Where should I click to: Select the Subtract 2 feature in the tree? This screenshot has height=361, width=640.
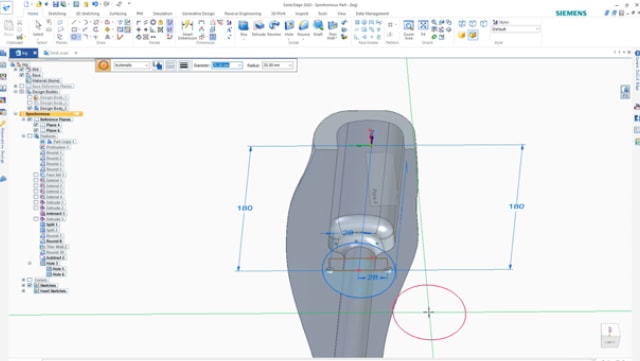tap(55, 258)
